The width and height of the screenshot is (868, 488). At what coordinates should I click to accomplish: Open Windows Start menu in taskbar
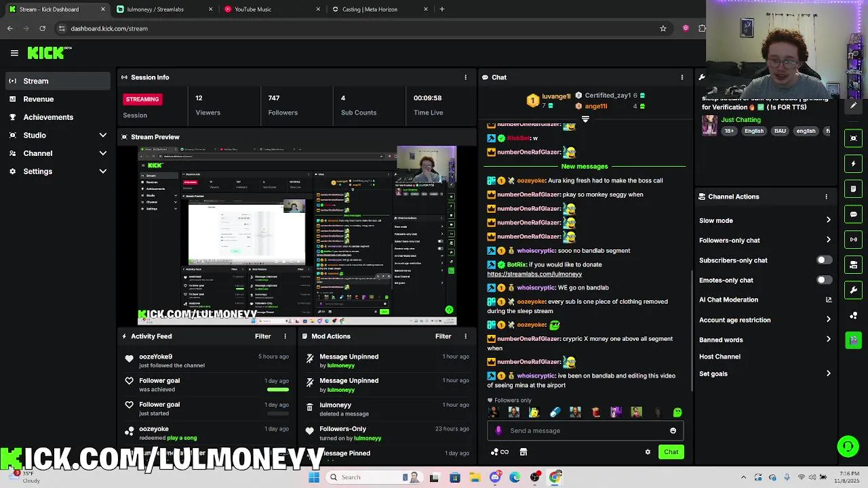313,477
